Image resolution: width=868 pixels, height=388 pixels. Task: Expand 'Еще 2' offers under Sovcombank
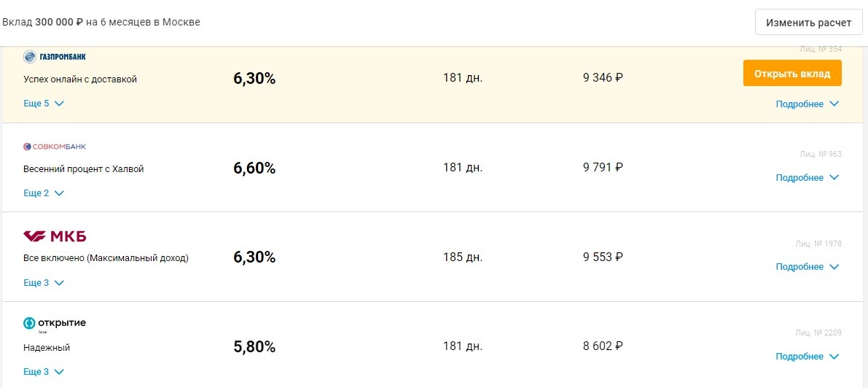click(x=44, y=193)
